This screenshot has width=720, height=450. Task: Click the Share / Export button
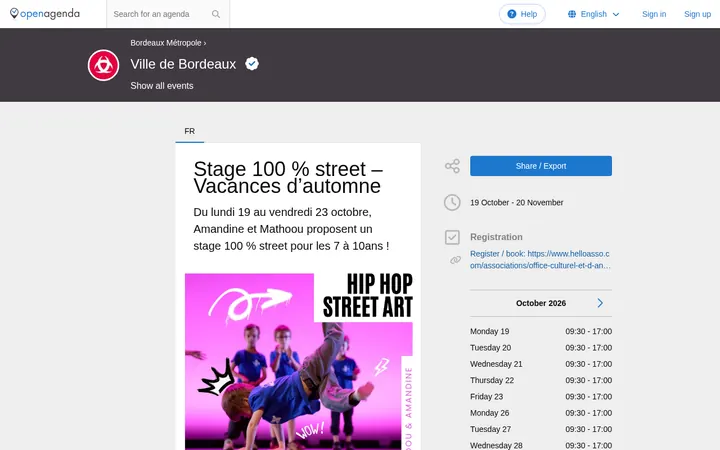[x=540, y=166]
